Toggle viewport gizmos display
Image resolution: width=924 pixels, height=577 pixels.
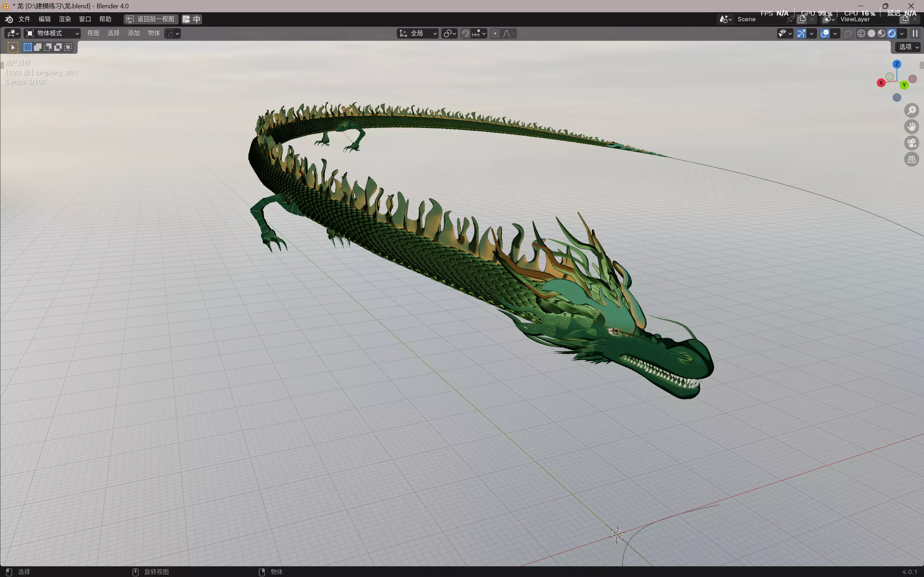coord(802,34)
